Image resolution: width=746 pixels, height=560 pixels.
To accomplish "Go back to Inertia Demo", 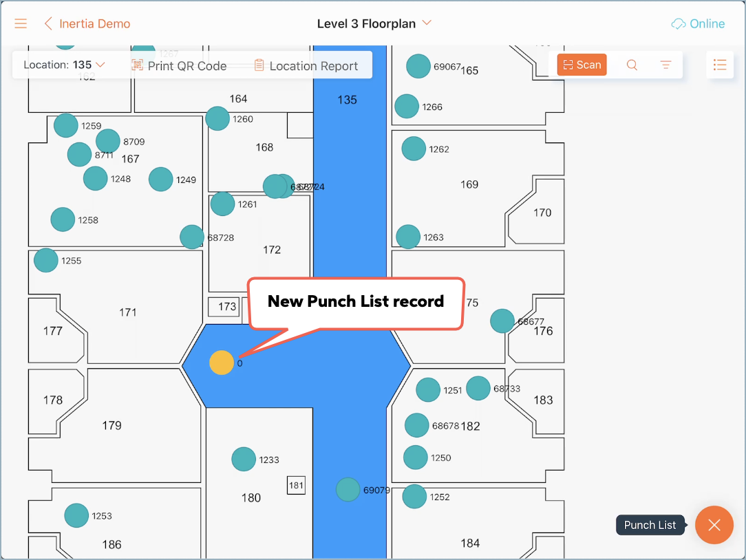I will click(x=87, y=23).
